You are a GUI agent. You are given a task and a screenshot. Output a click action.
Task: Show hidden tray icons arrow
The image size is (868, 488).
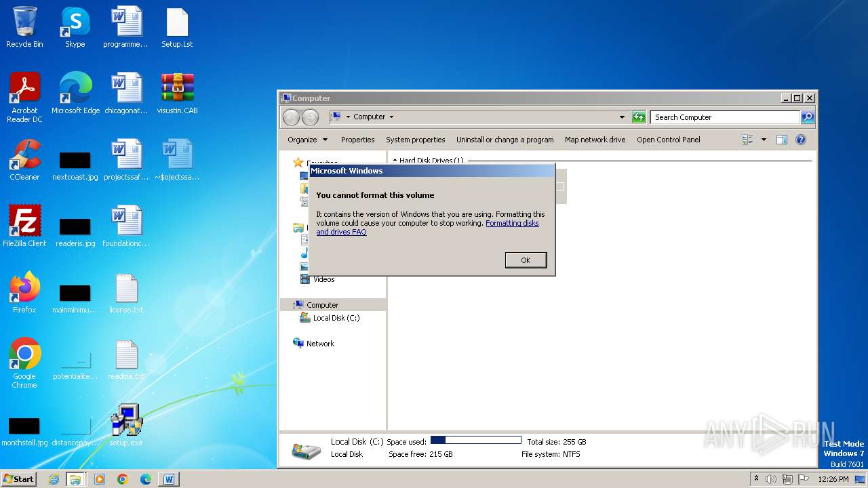coord(756,479)
